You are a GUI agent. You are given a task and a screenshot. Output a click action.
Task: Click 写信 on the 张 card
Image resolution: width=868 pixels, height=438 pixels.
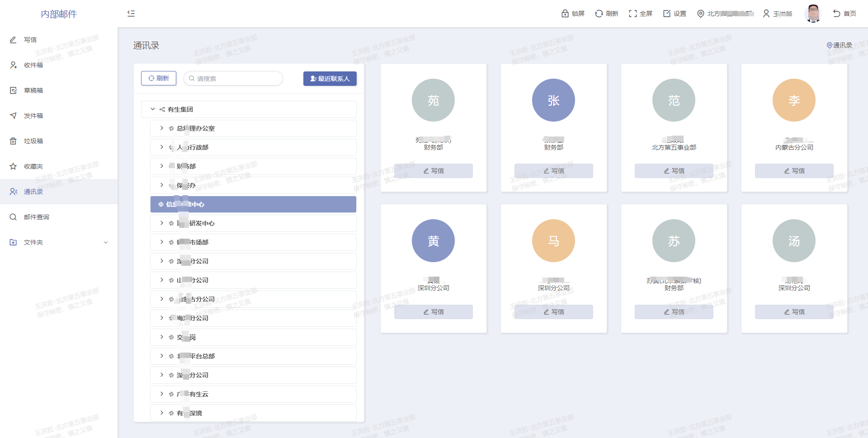[554, 171]
